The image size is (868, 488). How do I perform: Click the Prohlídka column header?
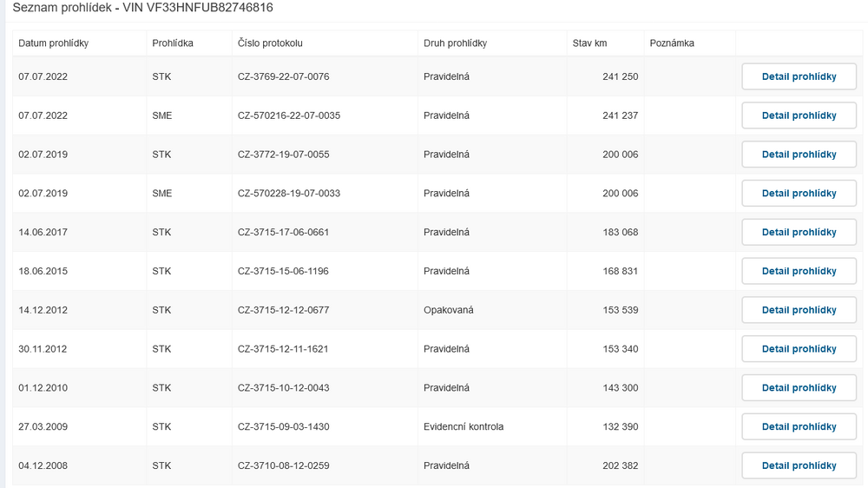point(173,43)
